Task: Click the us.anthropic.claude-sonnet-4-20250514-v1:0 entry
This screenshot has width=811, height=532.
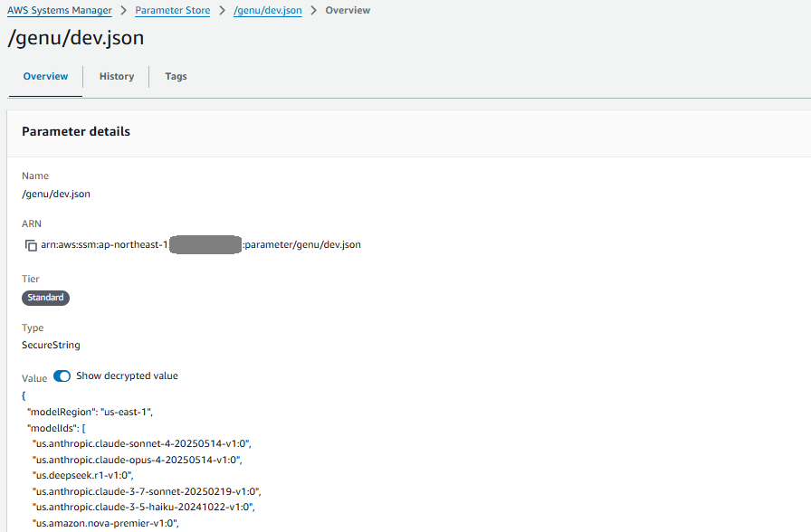Action: pos(142,443)
